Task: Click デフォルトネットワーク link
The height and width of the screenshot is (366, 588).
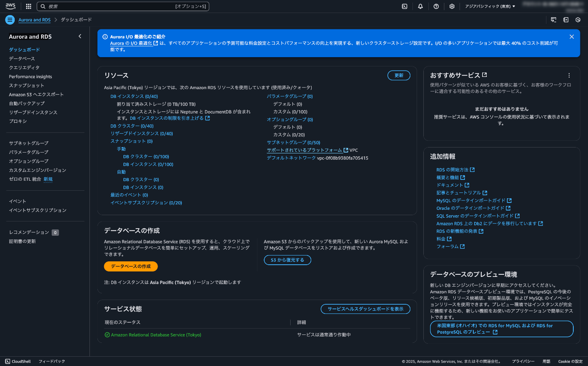Action: 291,158
